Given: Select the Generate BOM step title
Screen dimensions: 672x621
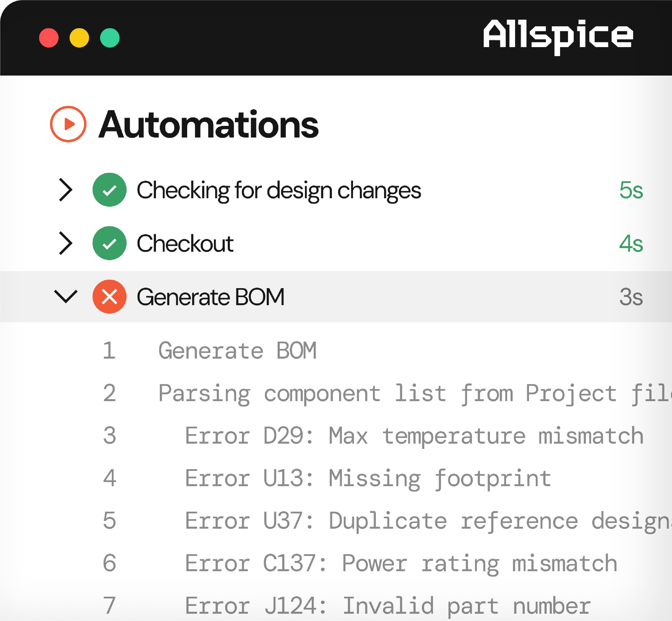Looking at the screenshot, I should pos(211,297).
